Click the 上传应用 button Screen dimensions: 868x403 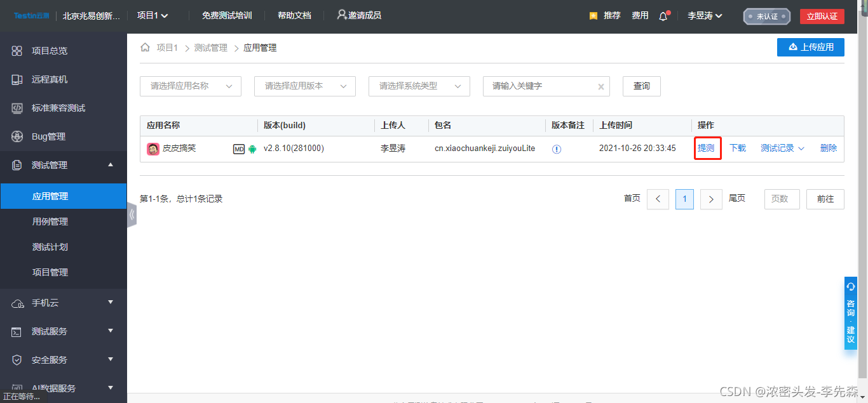(811, 47)
